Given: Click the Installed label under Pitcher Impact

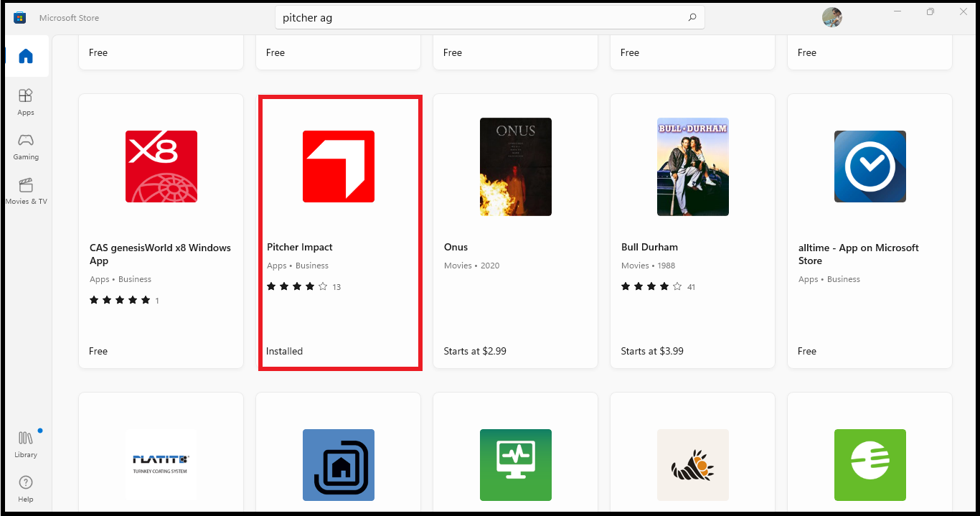Looking at the screenshot, I should click(285, 351).
